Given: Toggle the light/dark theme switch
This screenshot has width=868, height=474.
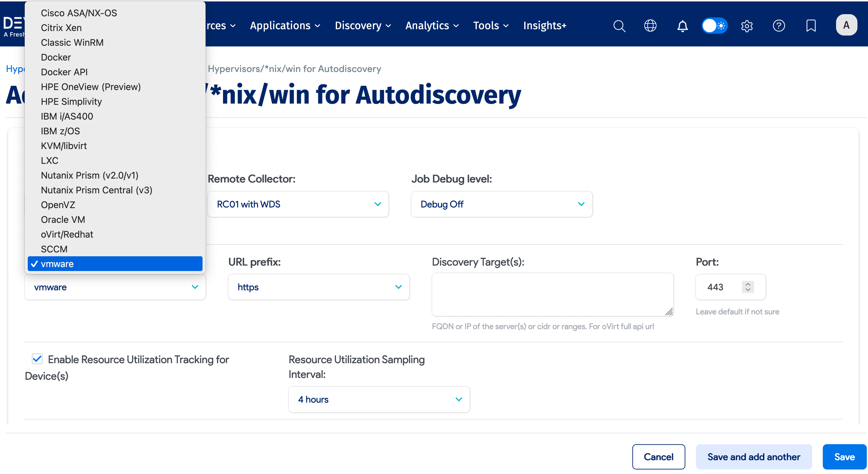Looking at the screenshot, I should pos(714,26).
